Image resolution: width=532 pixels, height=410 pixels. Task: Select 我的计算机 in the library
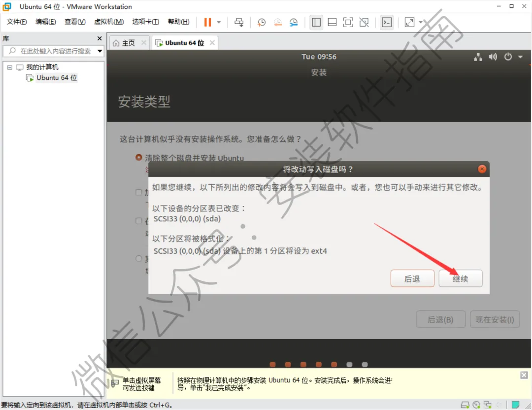coord(42,67)
